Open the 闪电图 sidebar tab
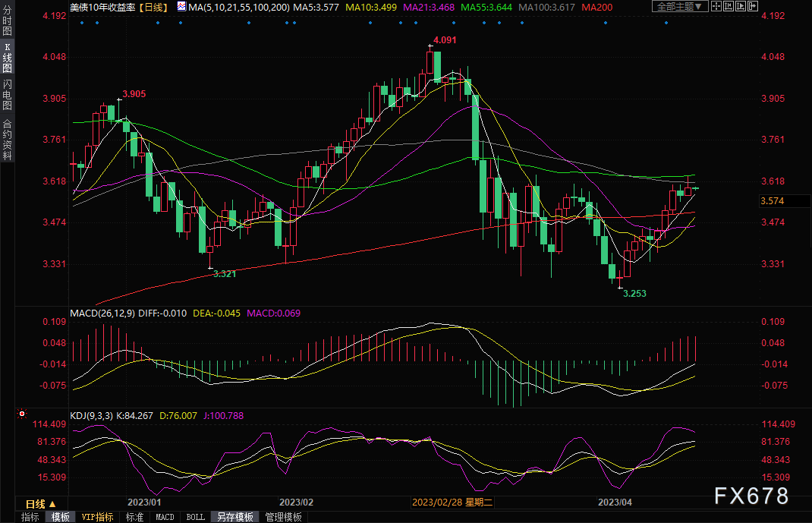812x523 pixels. [x=7, y=93]
